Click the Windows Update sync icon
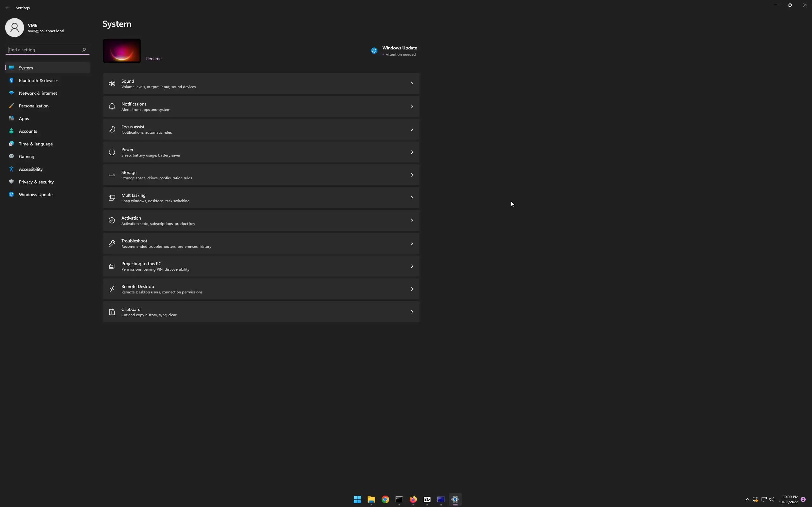Screen dimensions: 812x507 coord(374,51)
